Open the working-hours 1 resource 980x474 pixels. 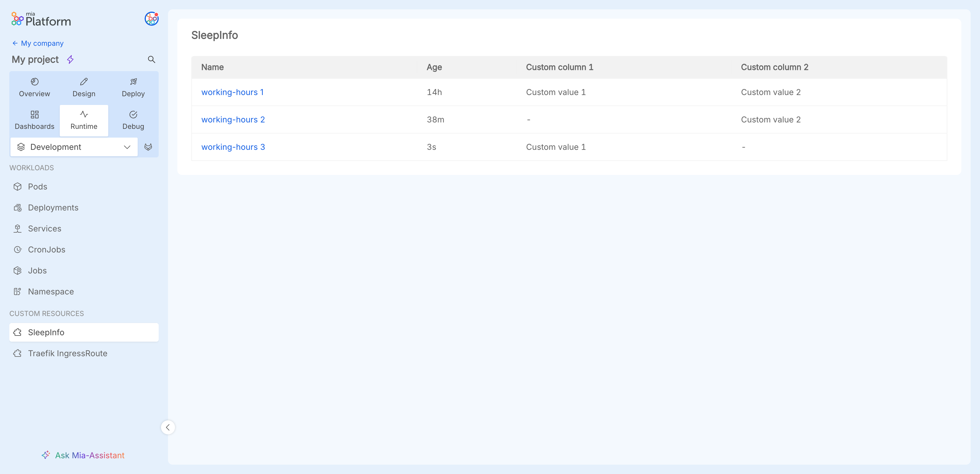(232, 92)
